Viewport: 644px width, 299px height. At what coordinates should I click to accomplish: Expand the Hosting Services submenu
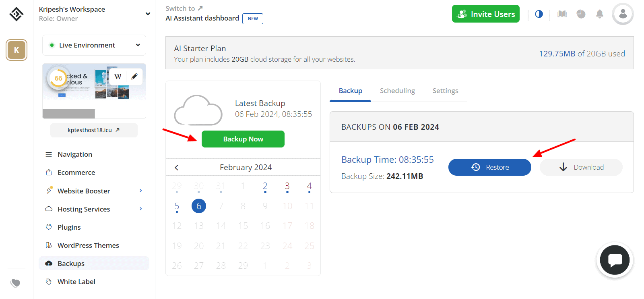click(x=140, y=209)
